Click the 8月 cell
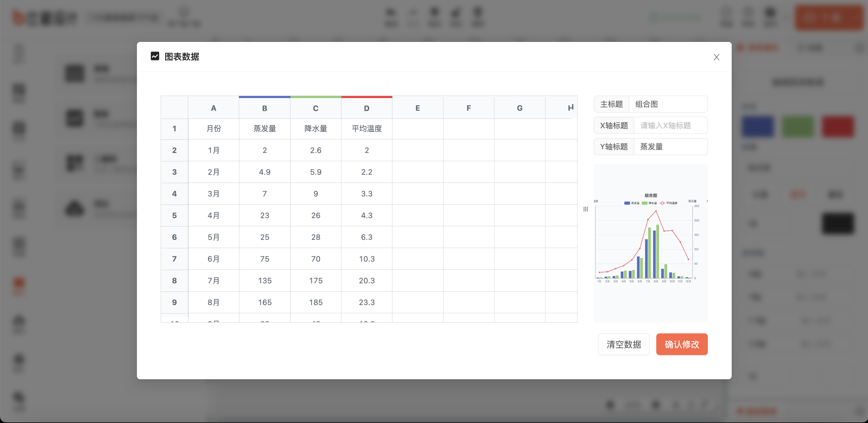Viewport: 868px width, 423px height. click(213, 302)
